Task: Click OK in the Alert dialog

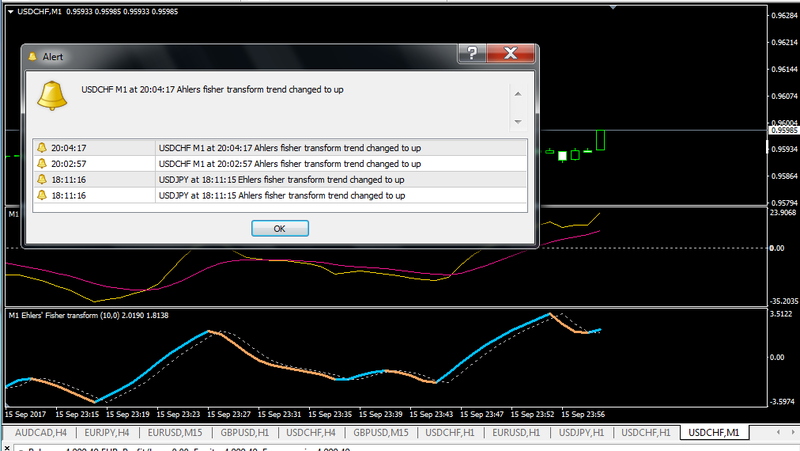Action: point(280,228)
